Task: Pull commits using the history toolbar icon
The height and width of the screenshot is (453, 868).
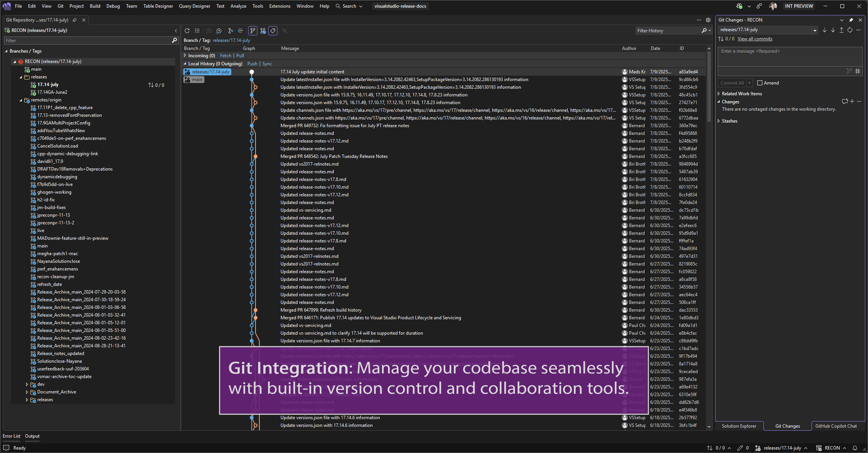Action: 219,31
